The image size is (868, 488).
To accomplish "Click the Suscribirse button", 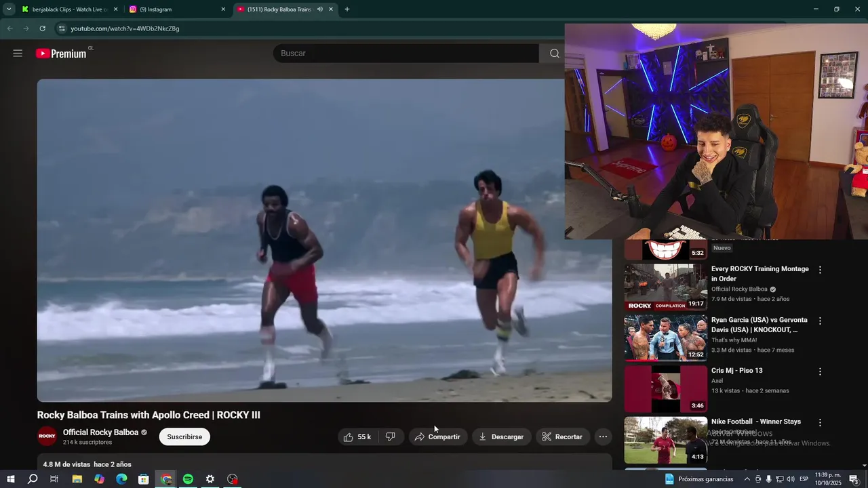I will click(184, 437).
